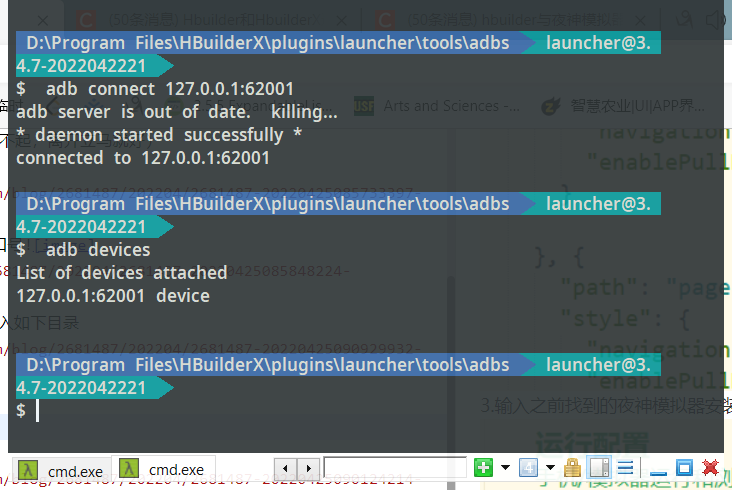Click the empty prompt line beside the cursor
Image resolution: width=732 pixels, height=490 pixels.
coord(28,411)
